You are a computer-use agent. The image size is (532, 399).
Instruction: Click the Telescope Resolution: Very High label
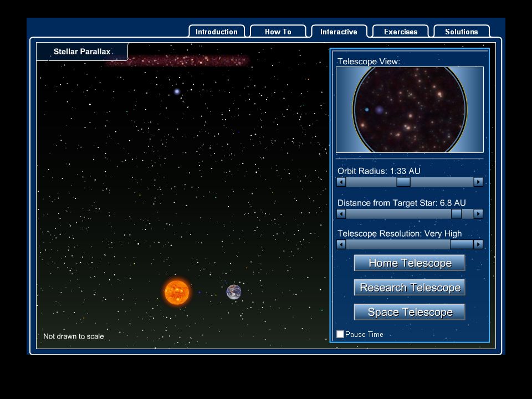point(400,233)
